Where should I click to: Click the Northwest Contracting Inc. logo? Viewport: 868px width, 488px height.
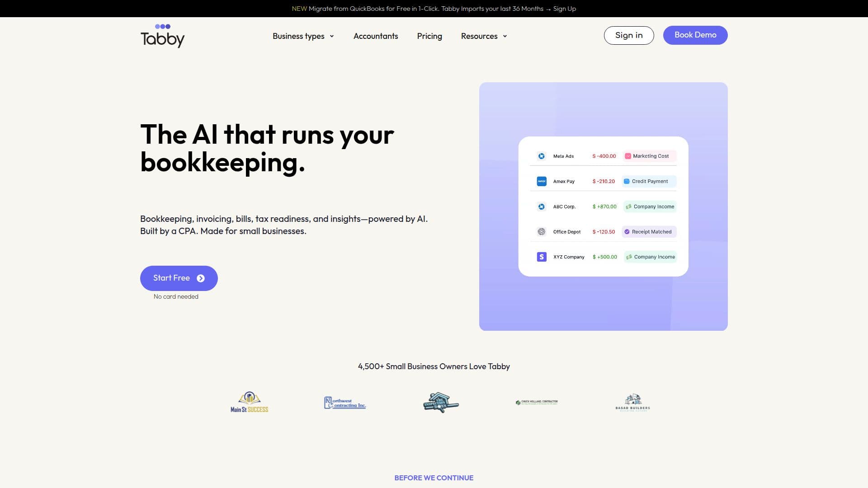pyautogui.click(x=345, y=403)
